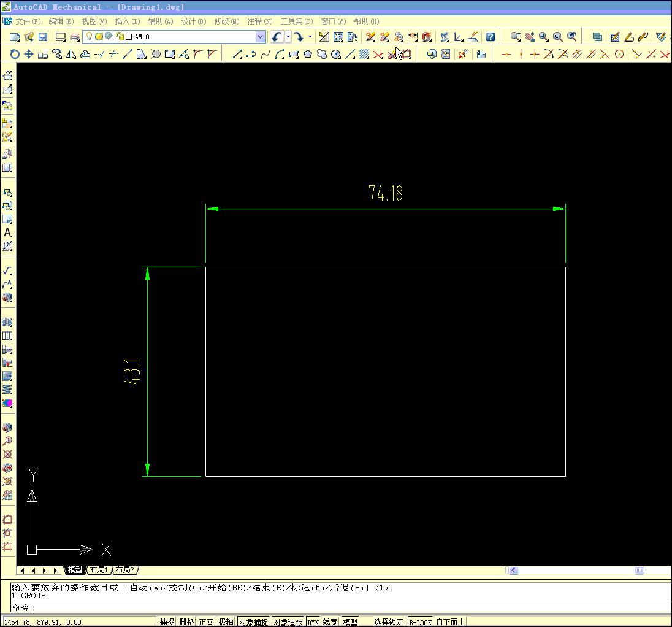The height and width of the screenshot is (627, 672).
Task: Open the 帮助(H) menu
Action: (367, 21)
